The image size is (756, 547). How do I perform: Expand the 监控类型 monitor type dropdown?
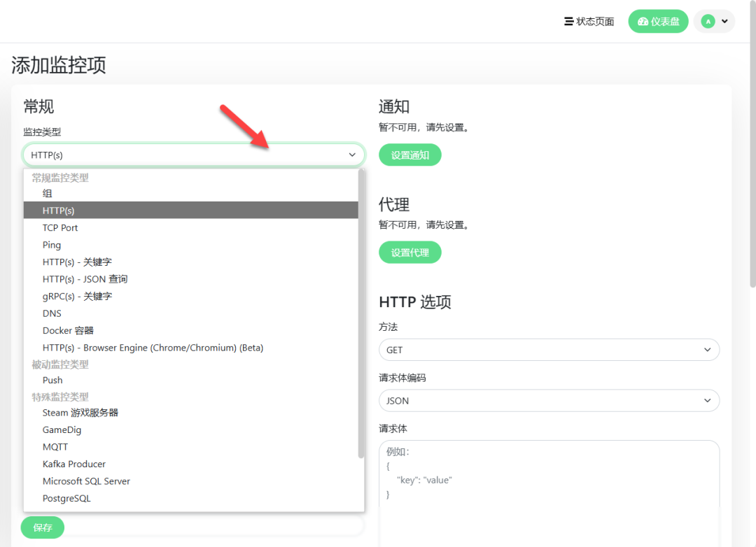(193, 155)
